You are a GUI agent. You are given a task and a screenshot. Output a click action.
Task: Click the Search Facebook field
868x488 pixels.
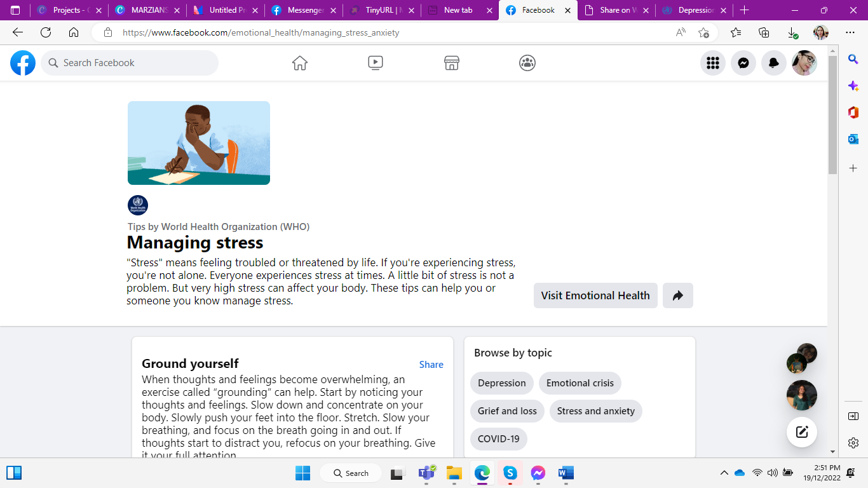tap(130, 63)
